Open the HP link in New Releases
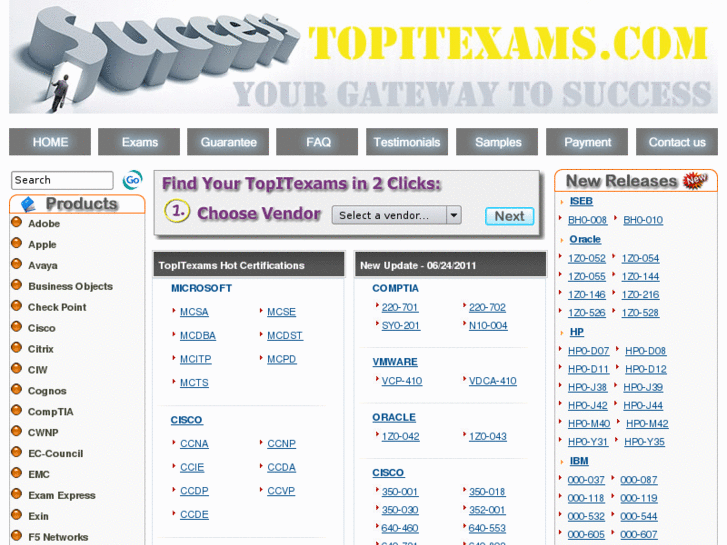 (x=576, y=332)
